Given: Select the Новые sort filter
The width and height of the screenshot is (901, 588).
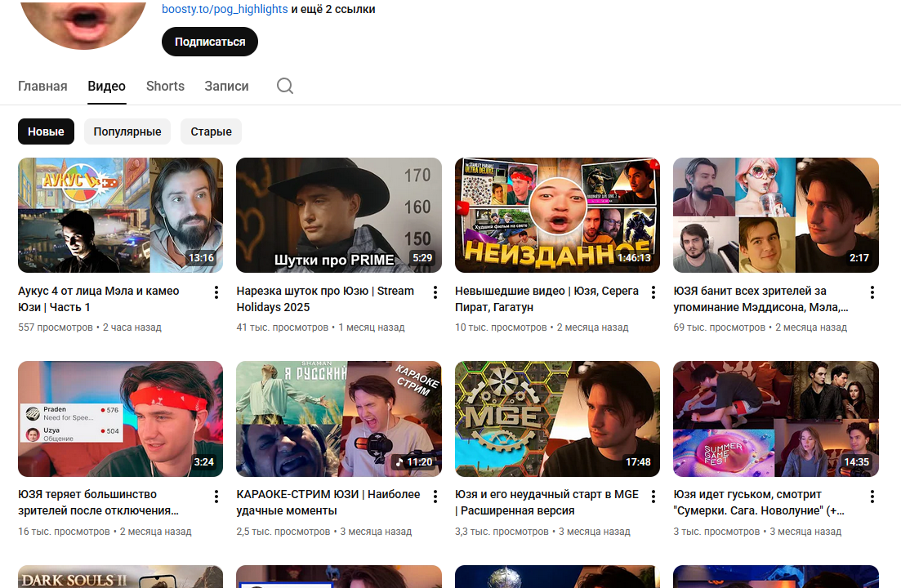Looking at the screenshot, I should [x=46, y=131].
